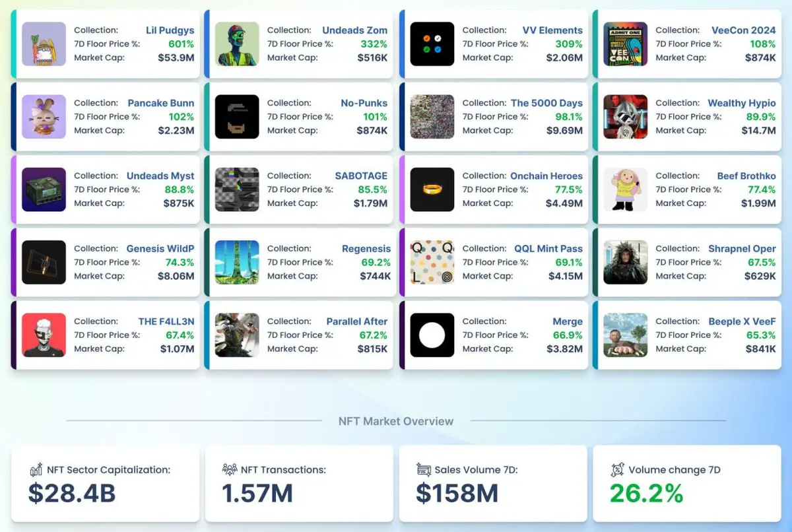
Task: Open the Undeads Myst collection name
Action: point(160,176)
